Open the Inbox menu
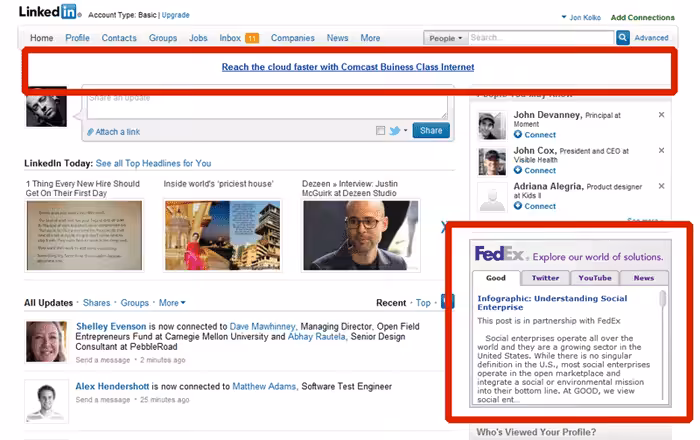 point(230,38)
